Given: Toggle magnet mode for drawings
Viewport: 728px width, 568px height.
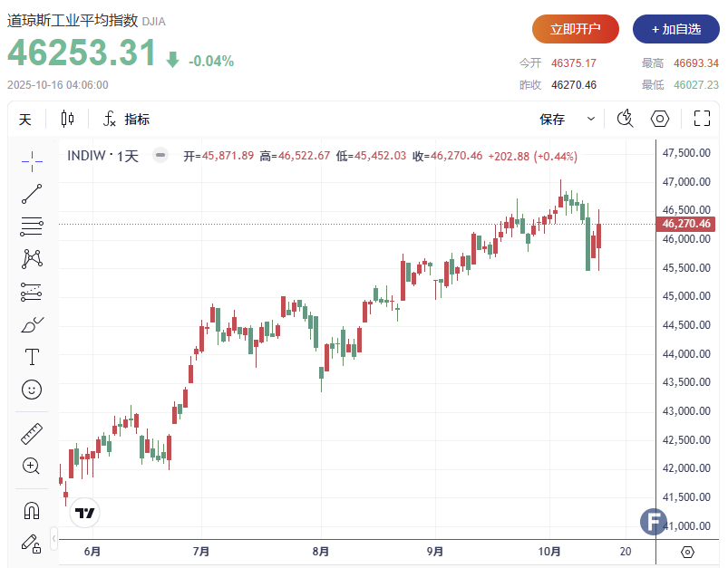Looking at the screenshot, I should coord(32,511).
